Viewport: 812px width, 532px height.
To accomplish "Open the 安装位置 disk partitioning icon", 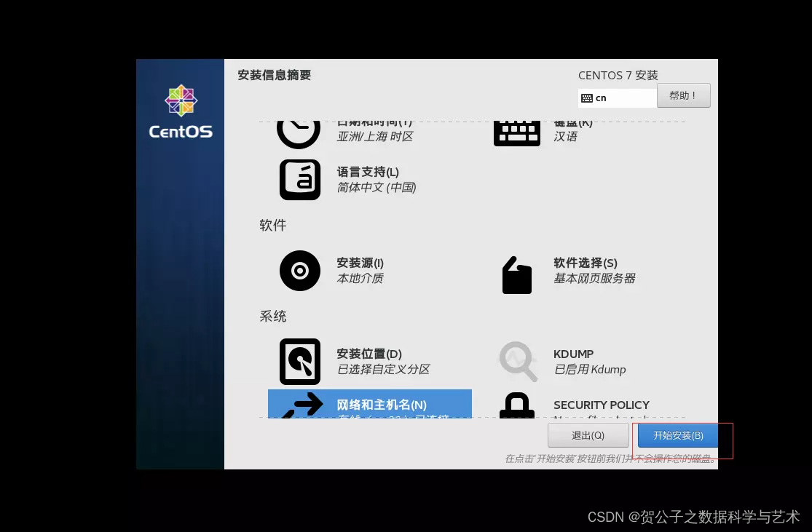I will click(x=299, y=361).
